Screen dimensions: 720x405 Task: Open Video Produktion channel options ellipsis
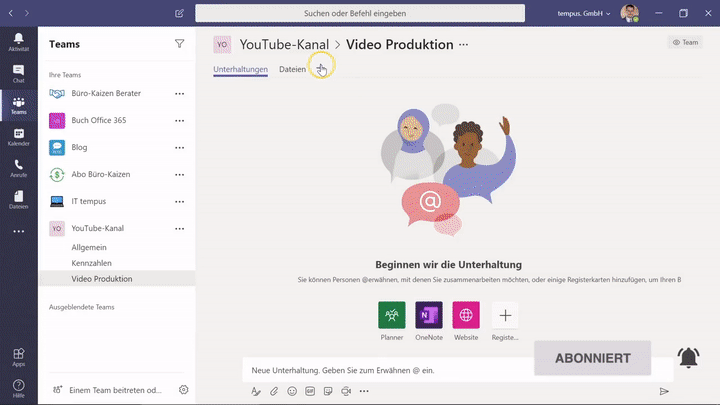tap(464, 45)
